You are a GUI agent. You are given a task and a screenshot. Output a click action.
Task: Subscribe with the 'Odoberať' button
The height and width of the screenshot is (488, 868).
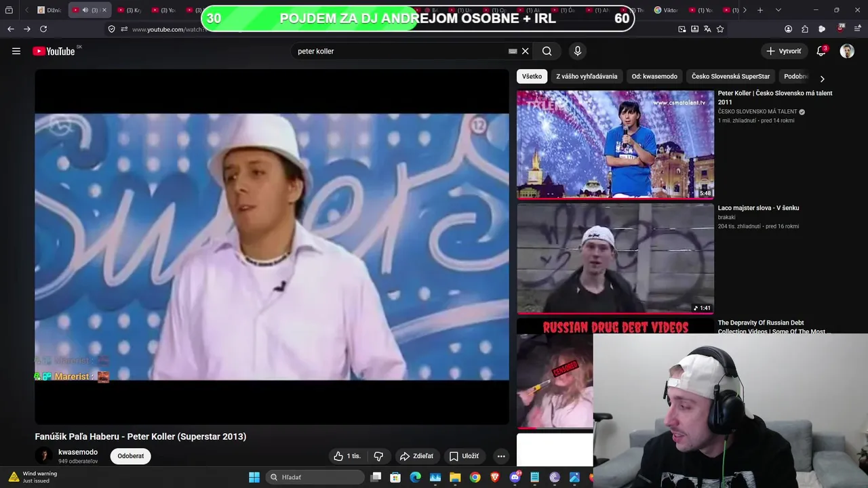[x=130, y=456]
